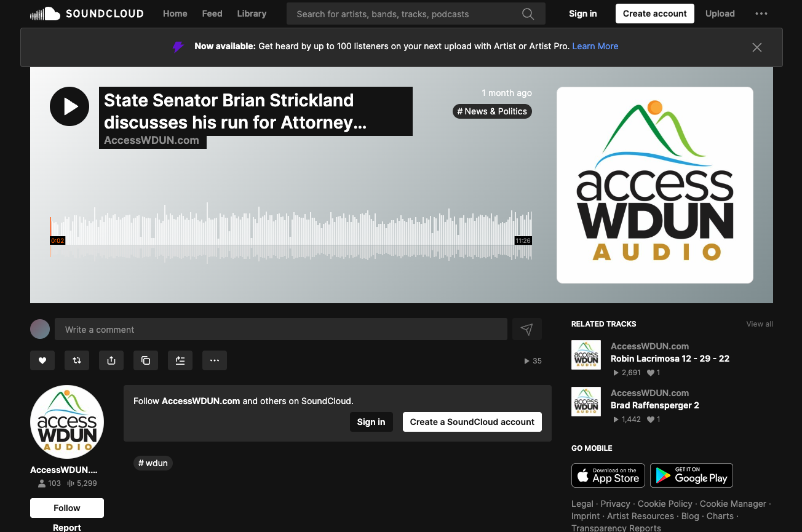Click the lightning bolt promo icon

pyautogui.click(x=178, y=47)
